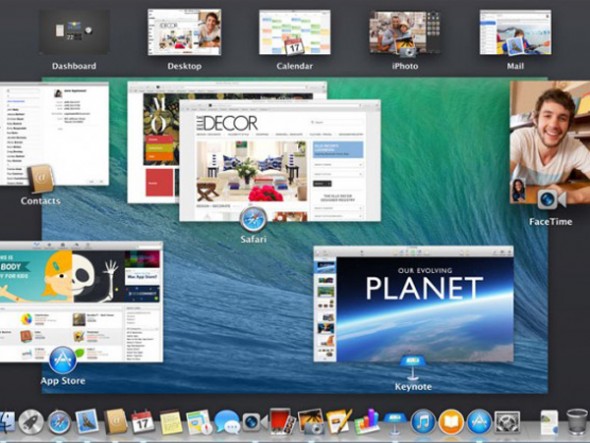Click the "Dashboard" space label
The image size is (590, 443).
click(x=74, y=66)
